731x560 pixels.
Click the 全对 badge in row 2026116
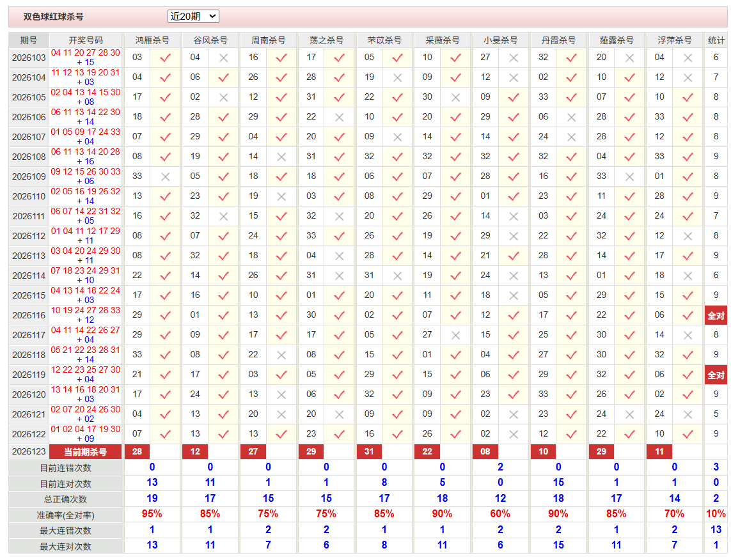[716, 316]
